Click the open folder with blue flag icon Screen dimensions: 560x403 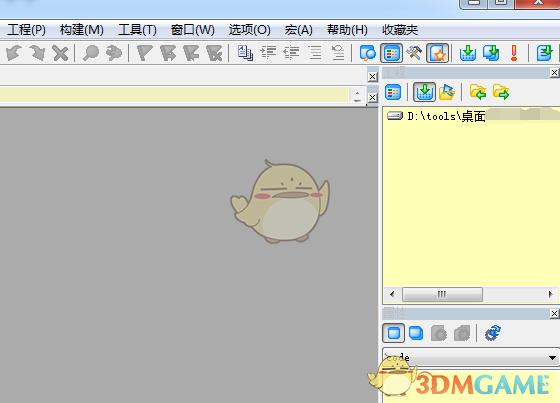pos(447,92)
